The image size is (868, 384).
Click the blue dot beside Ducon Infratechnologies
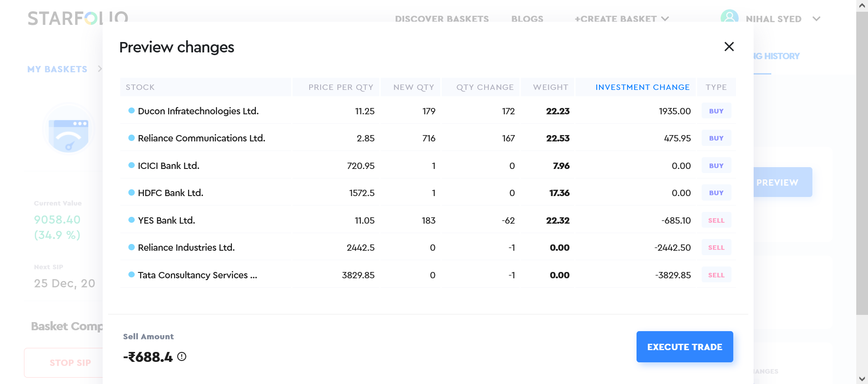click(132, 111)
